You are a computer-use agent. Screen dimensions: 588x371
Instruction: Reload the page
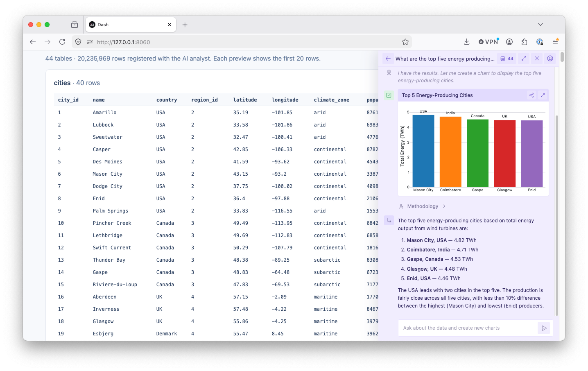(x=62, y=42)
